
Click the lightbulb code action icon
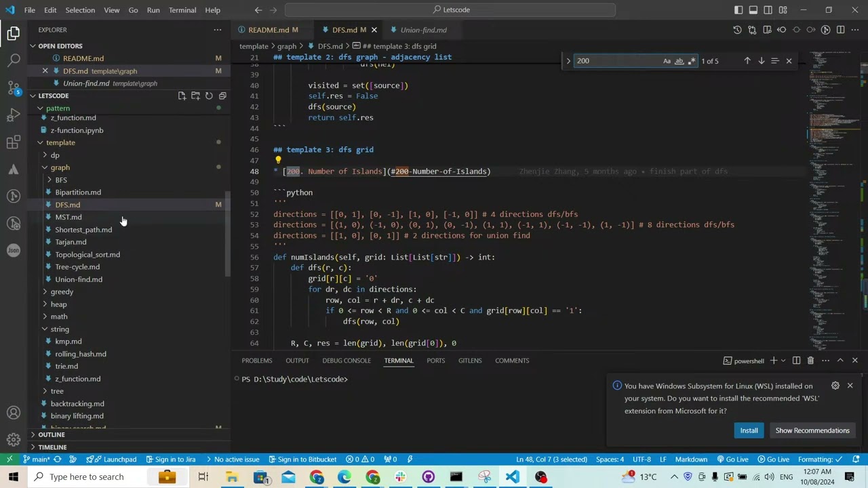click(x=277, y=161)
